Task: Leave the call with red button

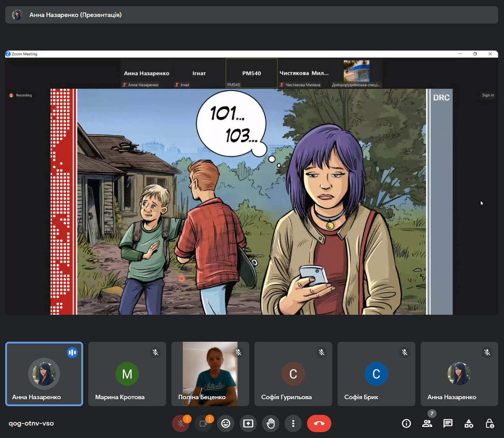Action: point(319,423)
